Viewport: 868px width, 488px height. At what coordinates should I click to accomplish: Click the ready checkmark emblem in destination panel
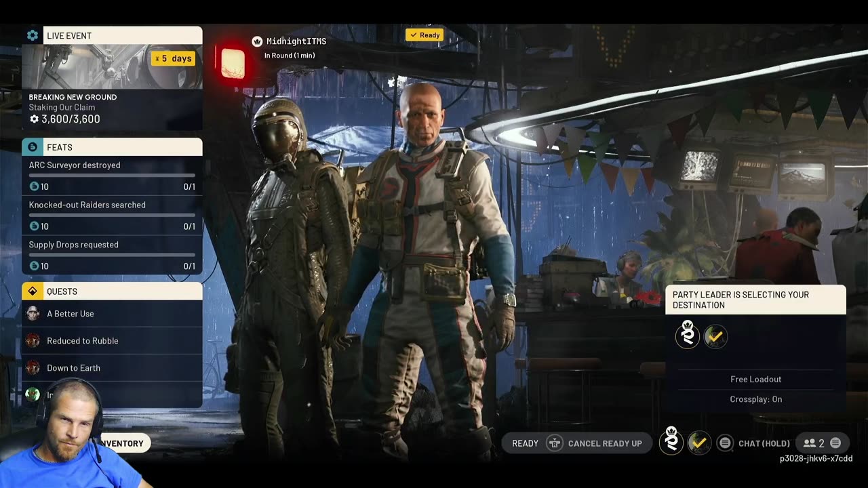tap(715, 337)
